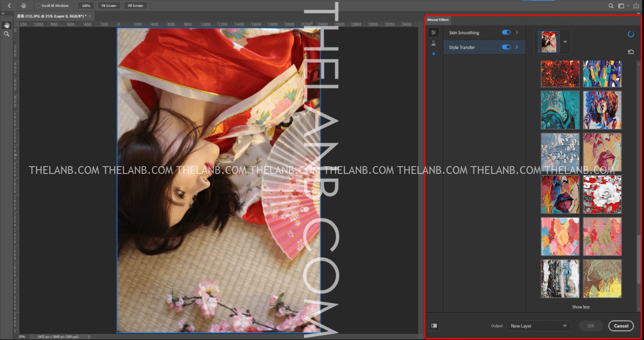The height and width of the screenshot is (340, 644).
Task: Open the beta filters flask icon
Action: (x=434, y=43)
